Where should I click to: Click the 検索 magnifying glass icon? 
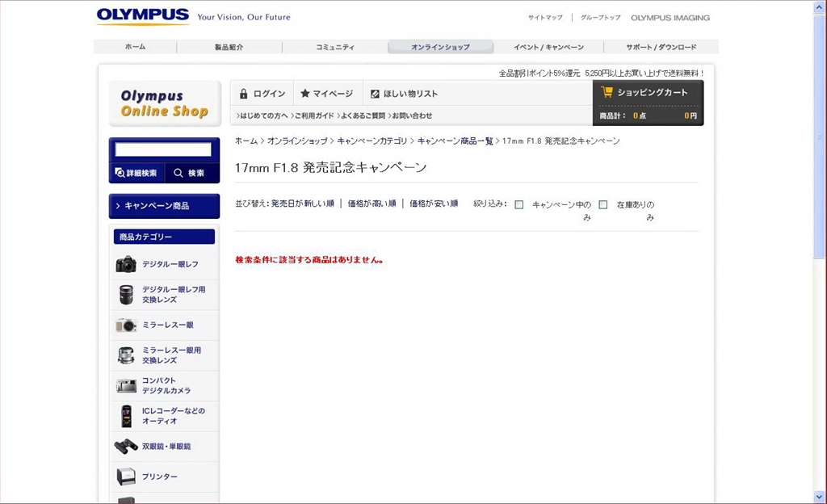[178, 173]
